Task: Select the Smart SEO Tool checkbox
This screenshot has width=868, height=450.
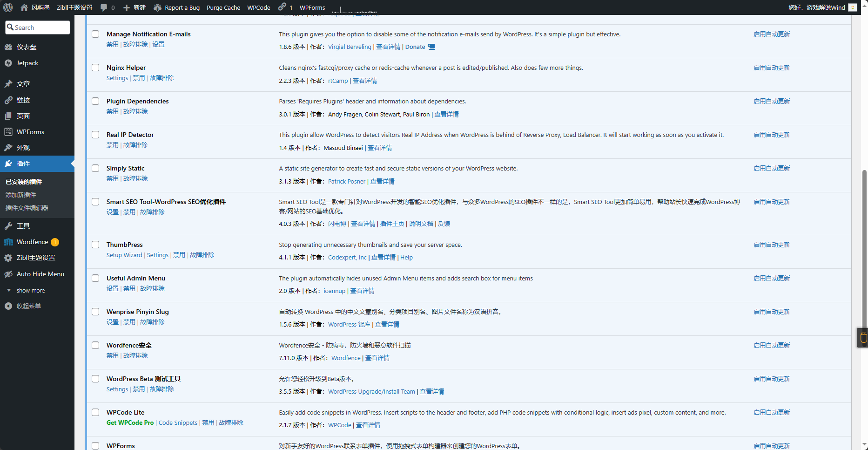Action: click(95, 202)
